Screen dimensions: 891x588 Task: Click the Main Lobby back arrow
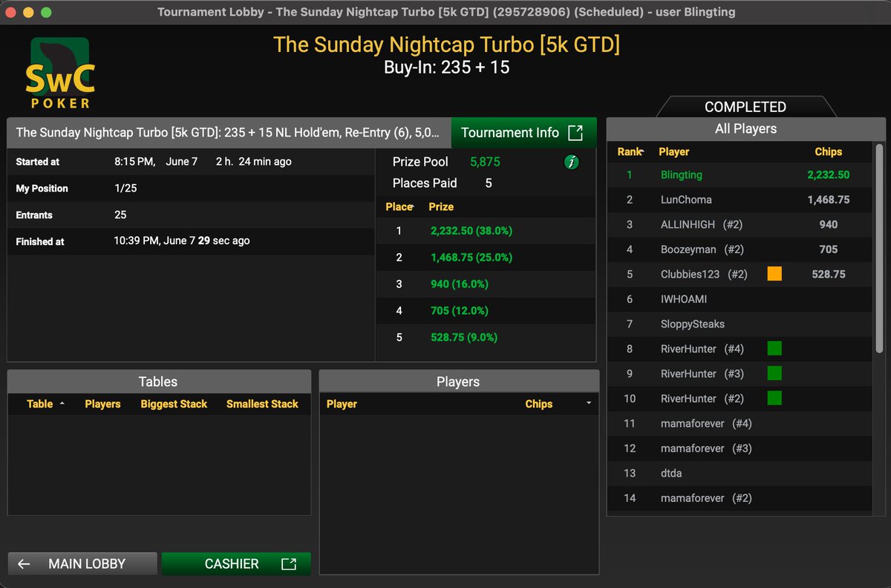tap(25, 563)
